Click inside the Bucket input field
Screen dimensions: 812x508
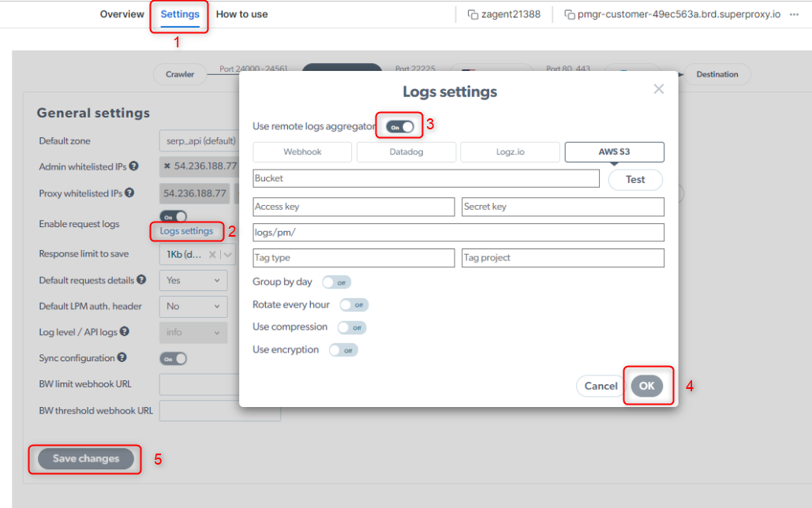(x=426, y=178)
